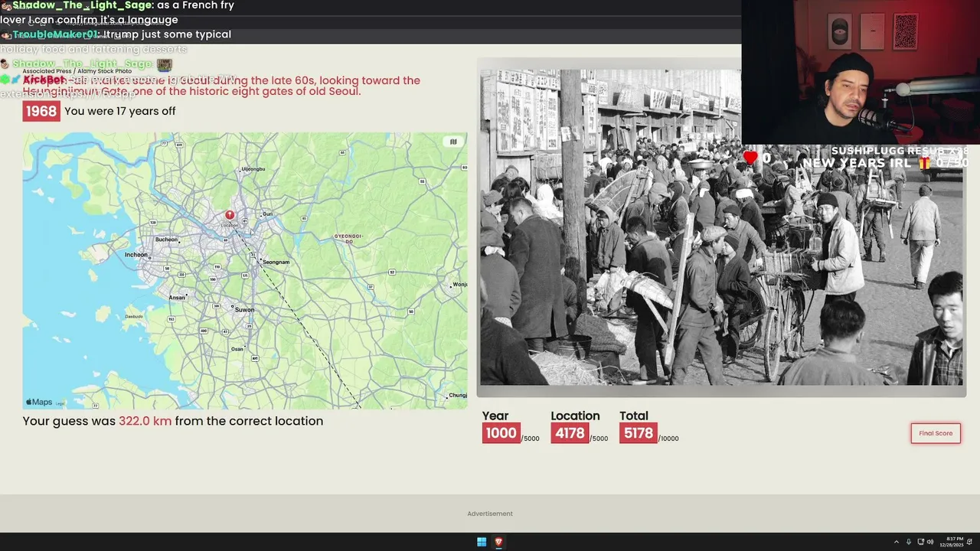Click the Legal link on the map

point(60,403)
